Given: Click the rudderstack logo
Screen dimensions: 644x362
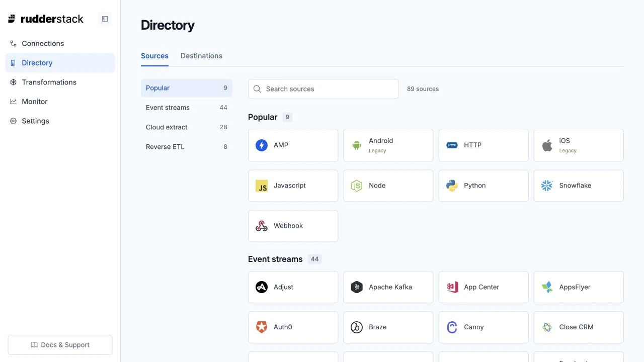Looking at the screenshot, I should click(46, 19).
